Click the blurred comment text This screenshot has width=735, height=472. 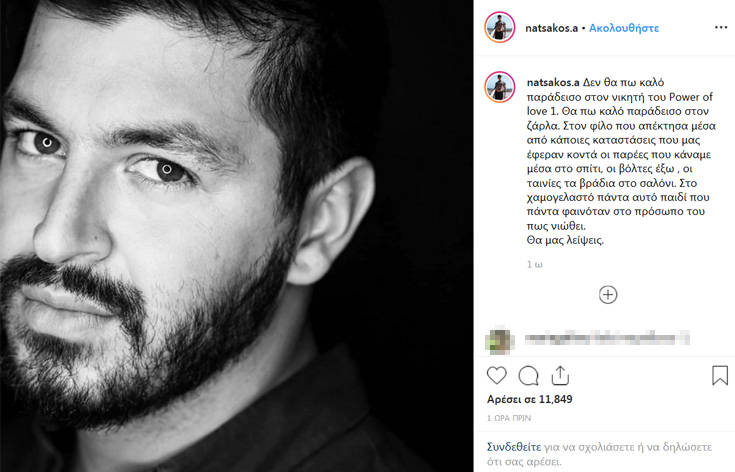click(607, 338)
